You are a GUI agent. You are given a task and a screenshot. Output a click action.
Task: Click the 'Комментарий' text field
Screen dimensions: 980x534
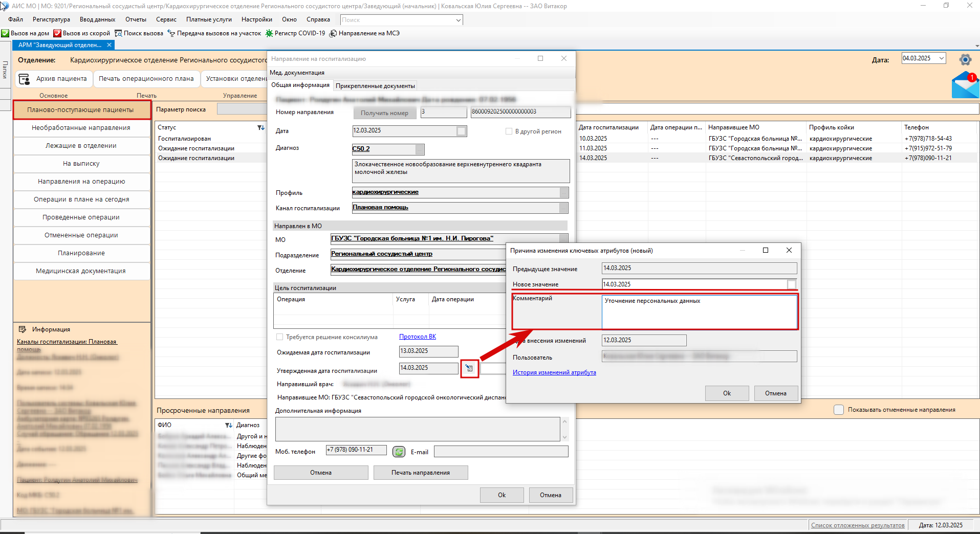tap(699, 311)
